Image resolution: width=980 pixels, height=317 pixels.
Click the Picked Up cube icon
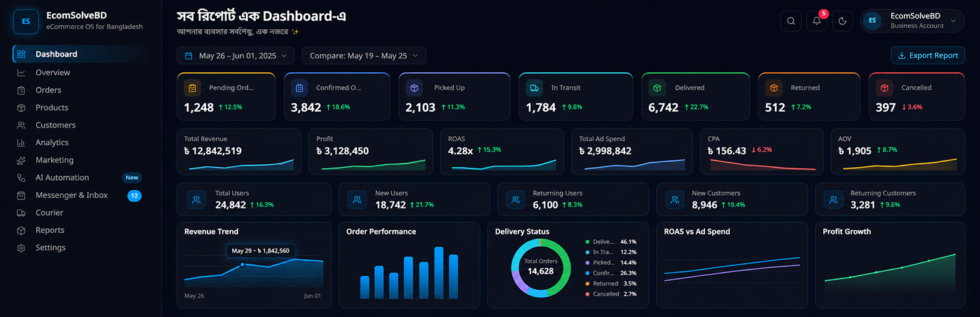[x=414, y=87]
